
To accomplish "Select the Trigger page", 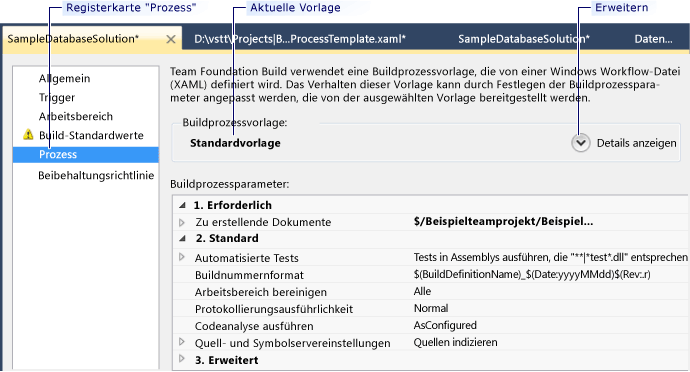I will (x=57, y=97).
